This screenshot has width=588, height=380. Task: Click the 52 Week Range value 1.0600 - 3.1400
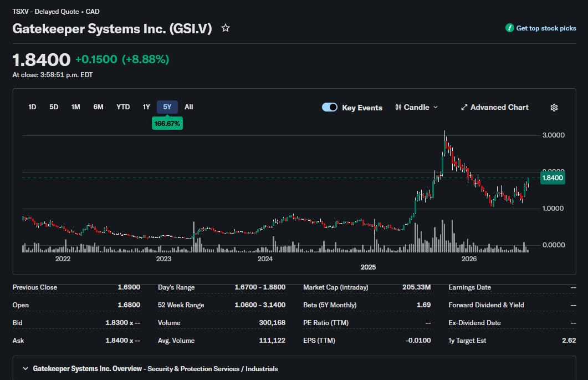pos(260,305)
